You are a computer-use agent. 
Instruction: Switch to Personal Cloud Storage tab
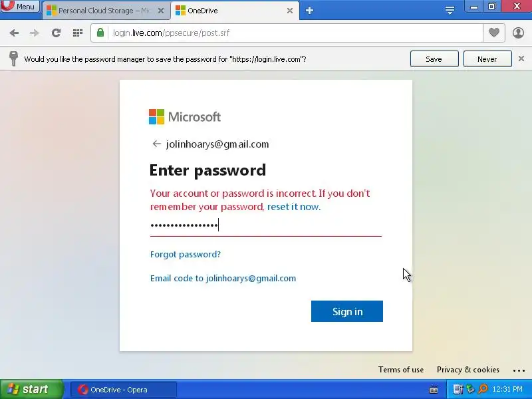100,11
